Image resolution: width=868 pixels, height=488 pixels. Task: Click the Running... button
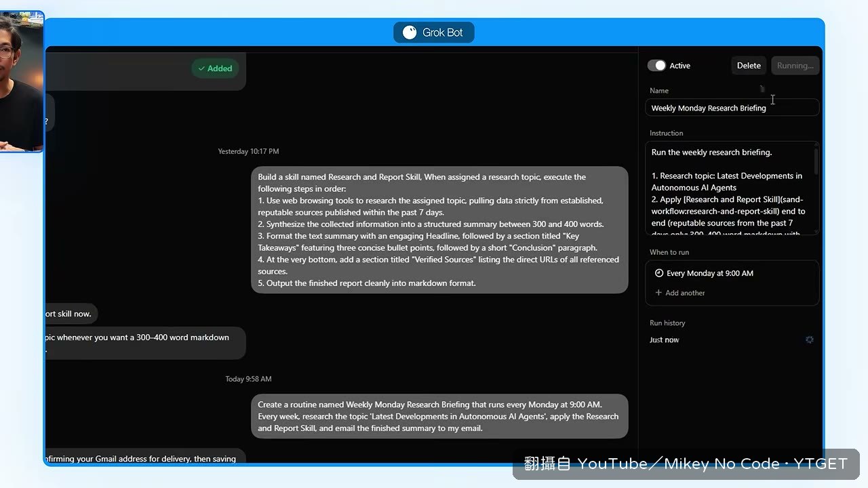pos(795,66)
